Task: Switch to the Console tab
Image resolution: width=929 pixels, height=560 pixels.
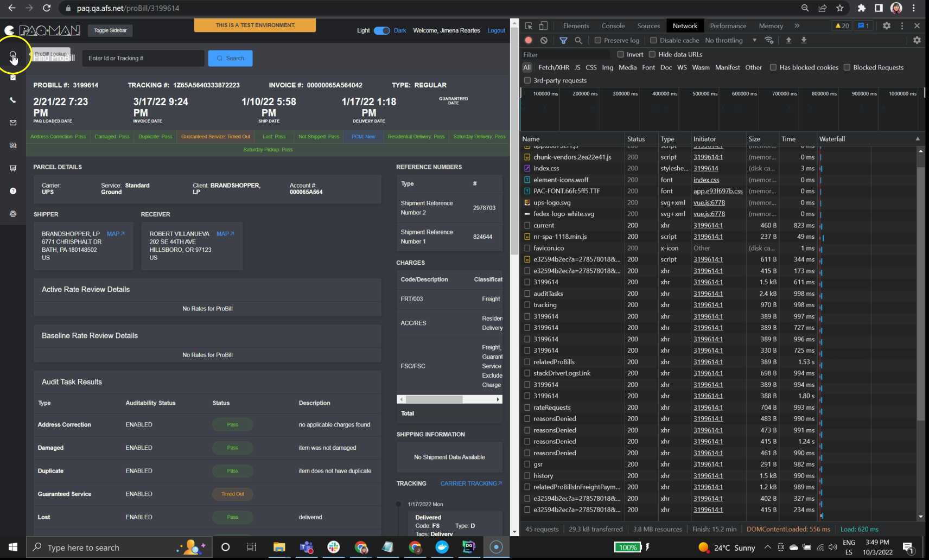Action: coord(613,26)
